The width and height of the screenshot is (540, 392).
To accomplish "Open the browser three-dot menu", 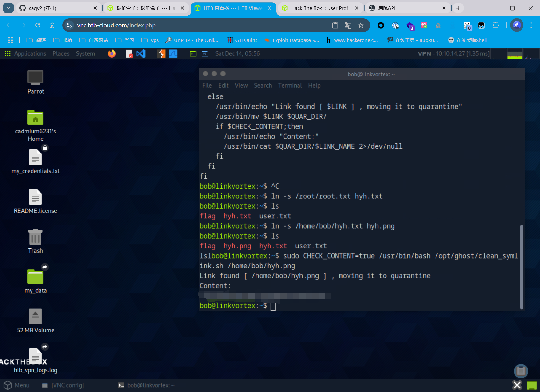I will [531, 25].
